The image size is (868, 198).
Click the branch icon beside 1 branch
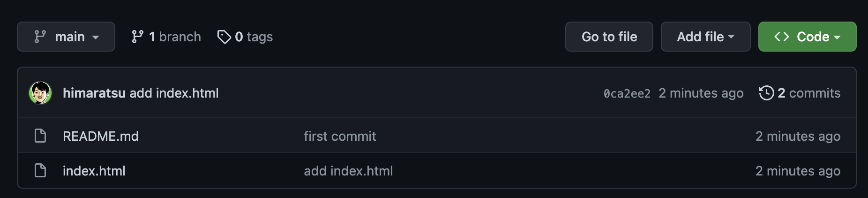pyautogui.click(x=137, y=37)
